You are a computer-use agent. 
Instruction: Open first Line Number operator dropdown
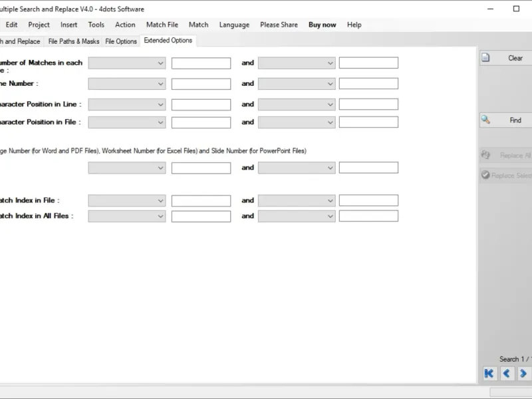click(127, 84)
